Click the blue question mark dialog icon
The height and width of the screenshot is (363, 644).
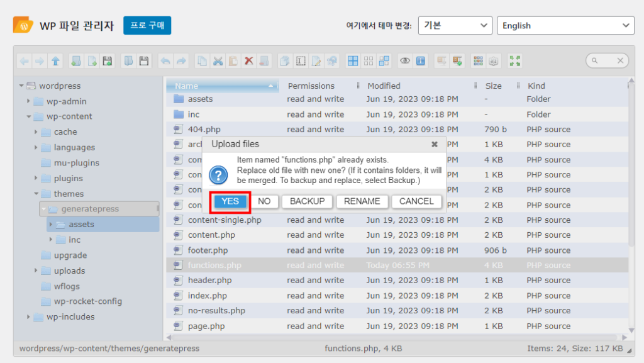pos(218,175)
